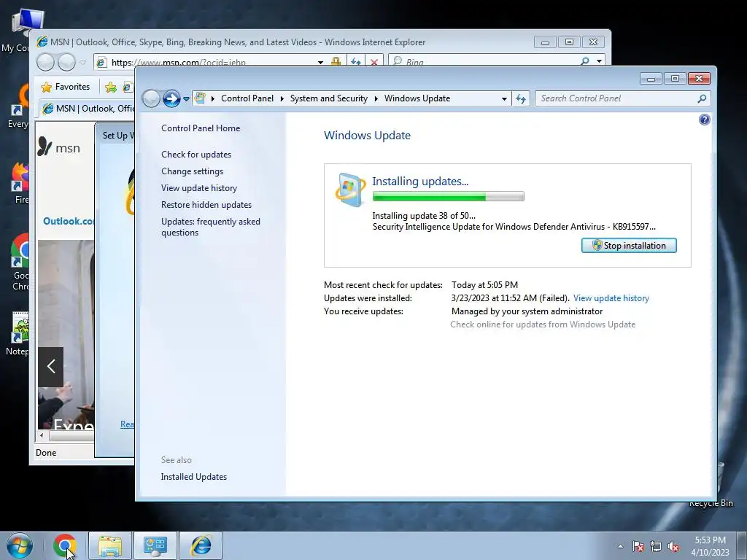Click the Favorites star button in Internet Explorer
747x560 pixels.
coord(66,87)
